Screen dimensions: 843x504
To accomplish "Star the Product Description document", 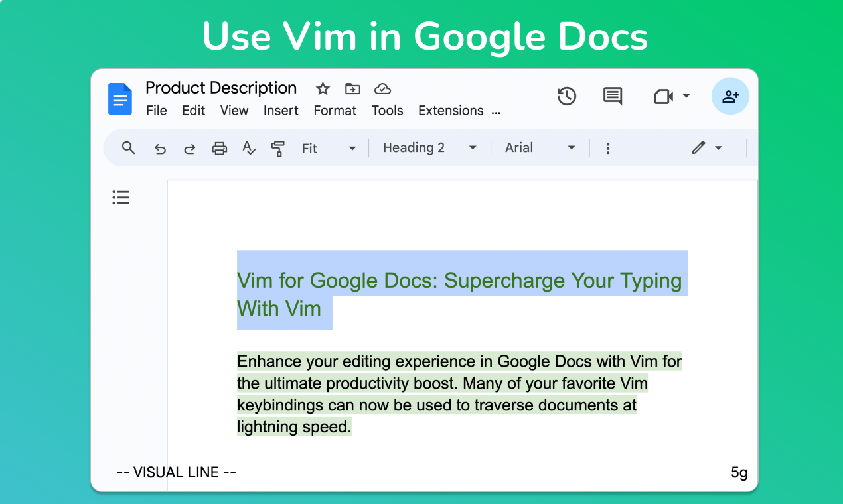I will tap(323, 88).
